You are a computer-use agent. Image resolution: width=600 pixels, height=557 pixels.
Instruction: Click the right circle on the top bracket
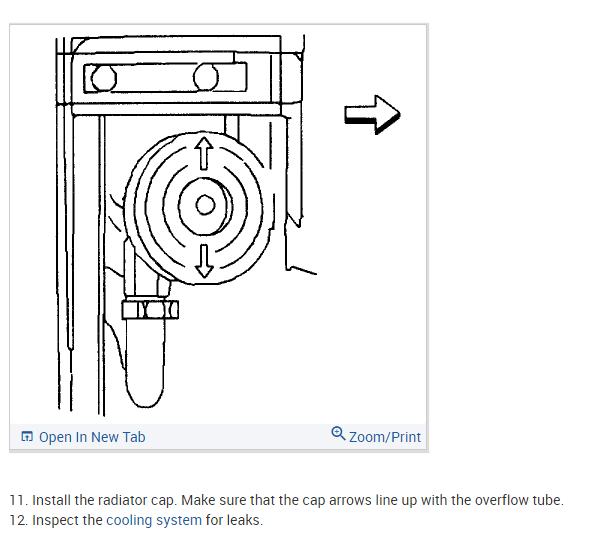[206, 77]
